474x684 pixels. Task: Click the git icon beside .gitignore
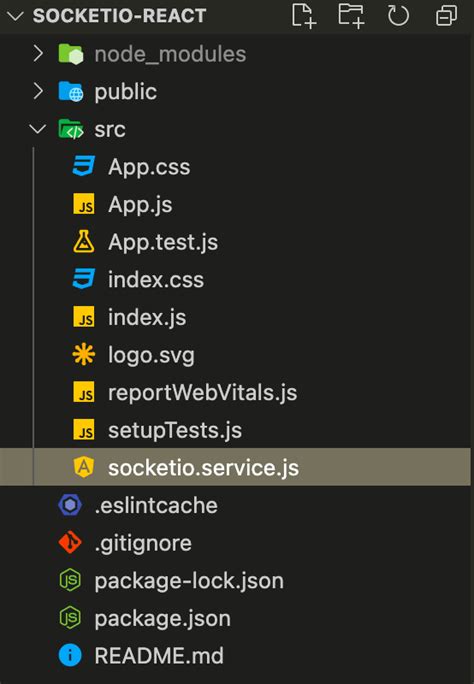point(70,543)
